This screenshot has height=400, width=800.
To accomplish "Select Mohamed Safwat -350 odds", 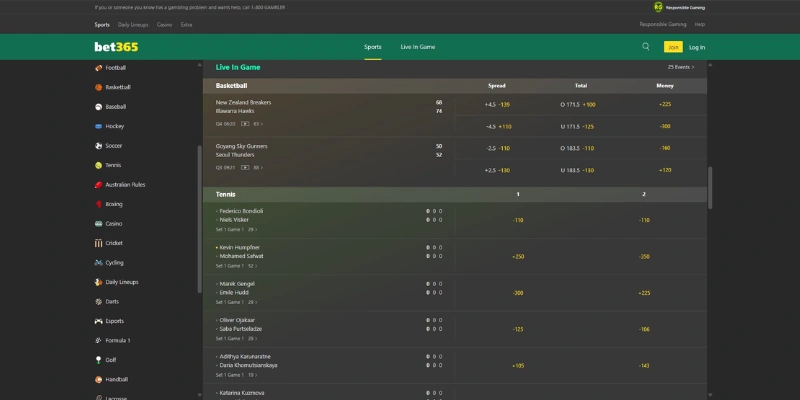I will point(644,257).
